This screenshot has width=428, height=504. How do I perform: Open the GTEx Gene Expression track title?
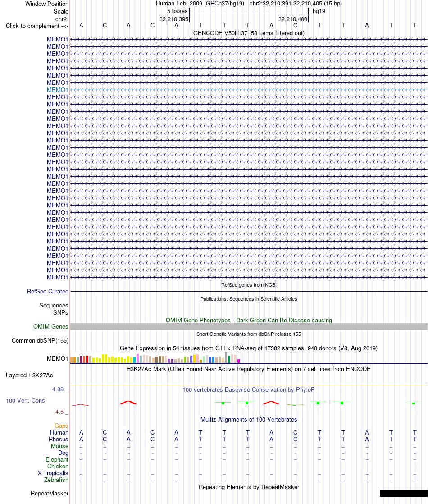pyautogui.click(x=249, y=348)
